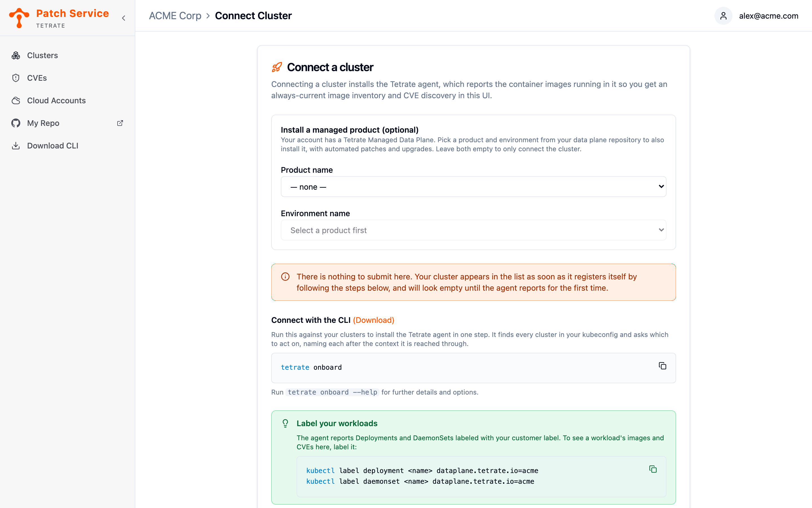812x508 pixels.
Task: Click the Cloud Accounts cloud icon
Action: click(16, 100)
